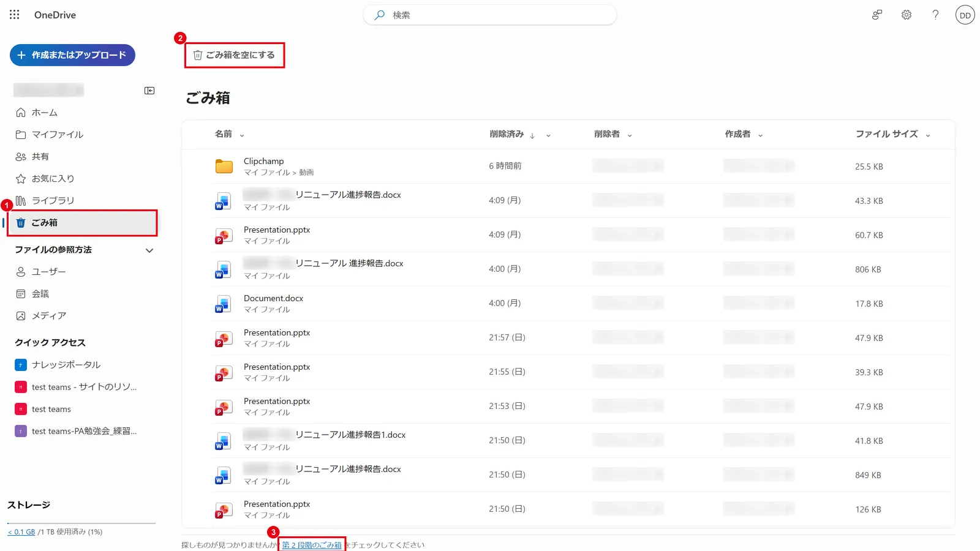The width and height of the screenshot is (980, 551).
Task: Open the app launcher grid
Action: 15,15
